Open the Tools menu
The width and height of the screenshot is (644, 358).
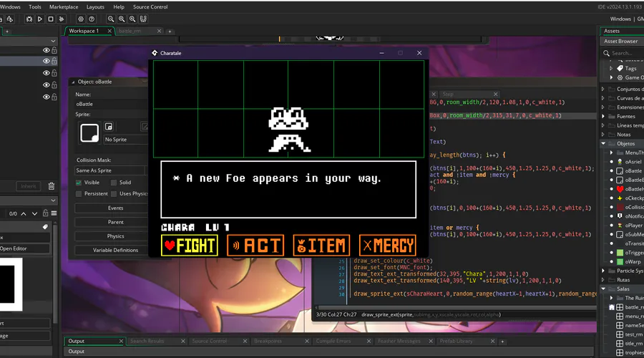point(35,7)
